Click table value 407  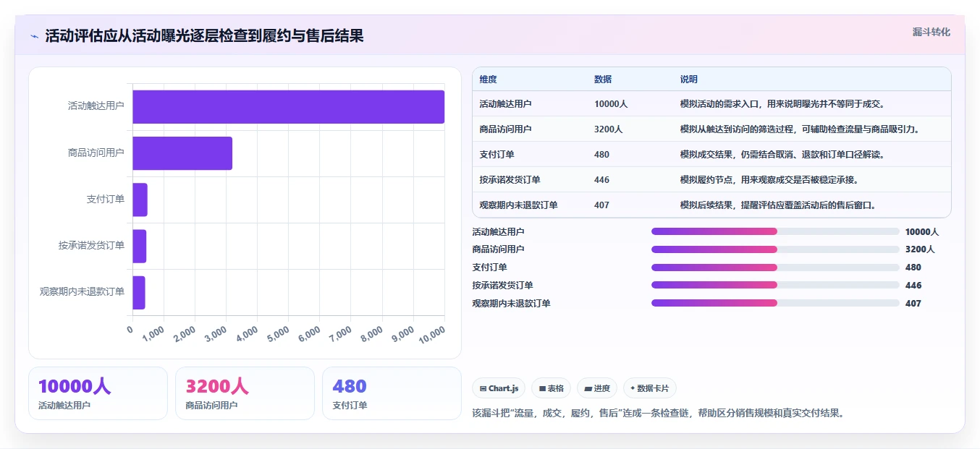coord(602,205)
